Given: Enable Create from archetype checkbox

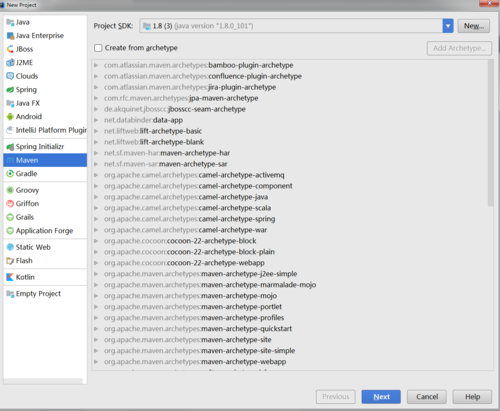Looking at the screenshot, I should pos(98,48).
